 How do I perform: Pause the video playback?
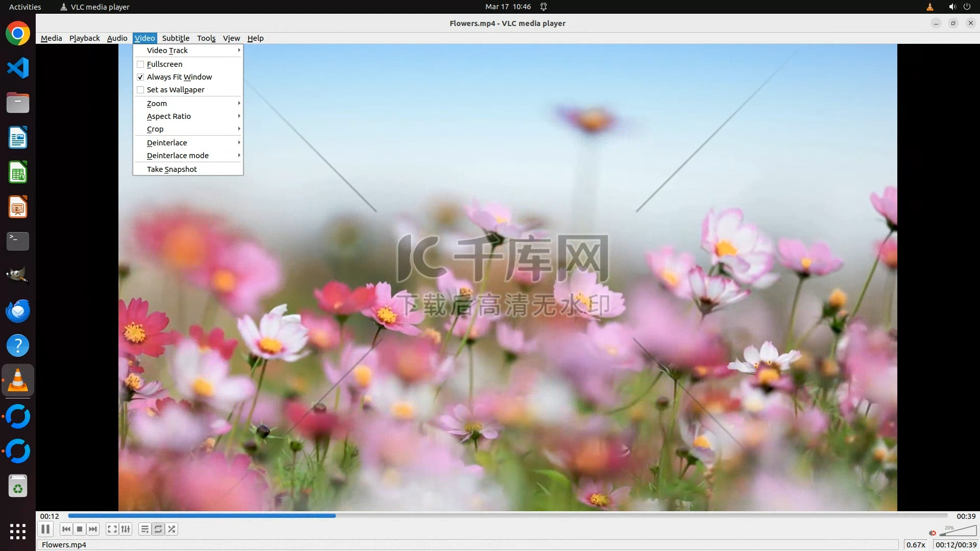tap(45, 530)
